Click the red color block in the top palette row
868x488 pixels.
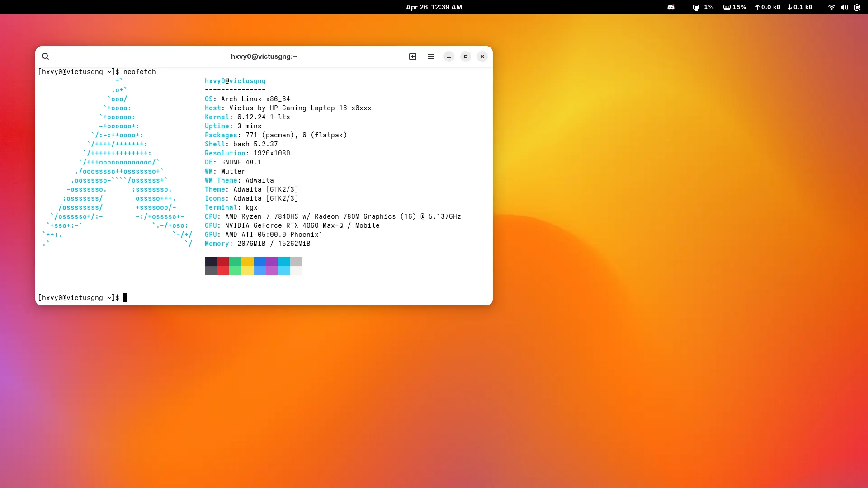[x=223, y=262]
